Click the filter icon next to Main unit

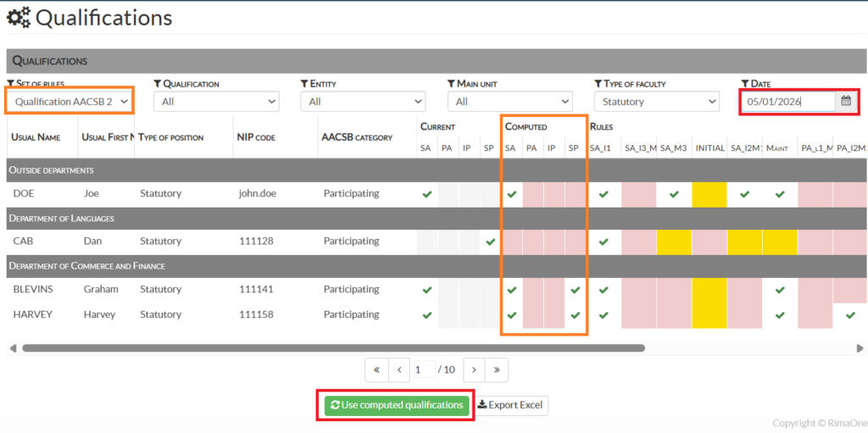[x=451, y=84]
